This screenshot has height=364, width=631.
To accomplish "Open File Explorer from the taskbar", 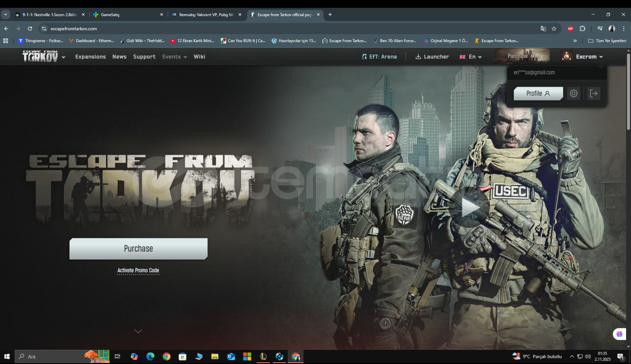I will click(x=215, y=357).
